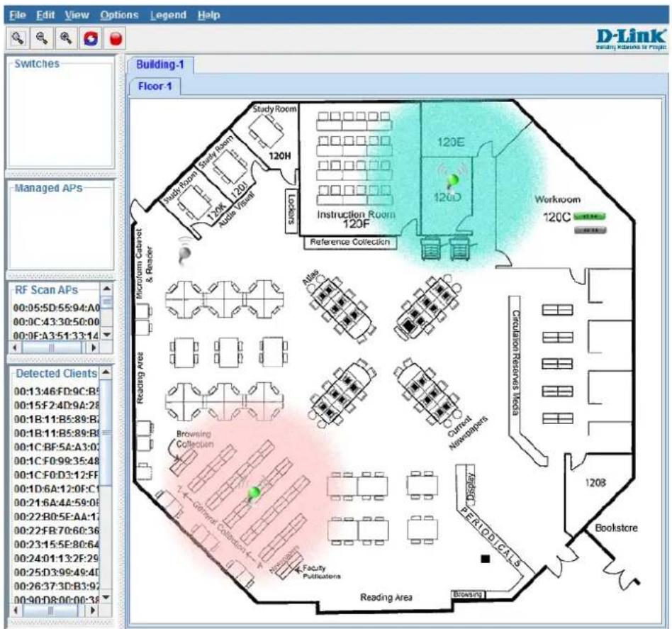Viewport: 672px width, 629px height.
Task: Click the zoom in magnifier icon
Action: (67, 38)
